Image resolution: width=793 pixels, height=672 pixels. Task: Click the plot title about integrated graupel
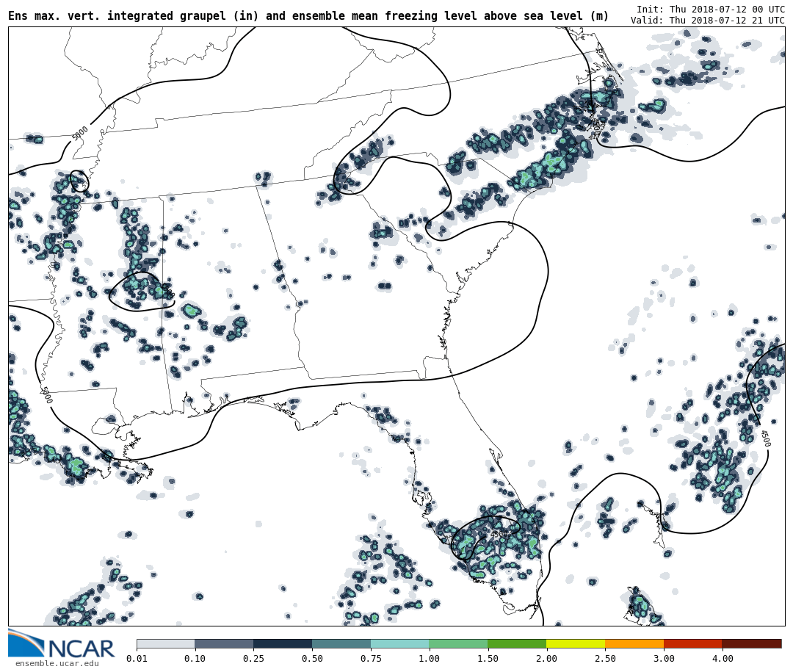pos(308,16)
